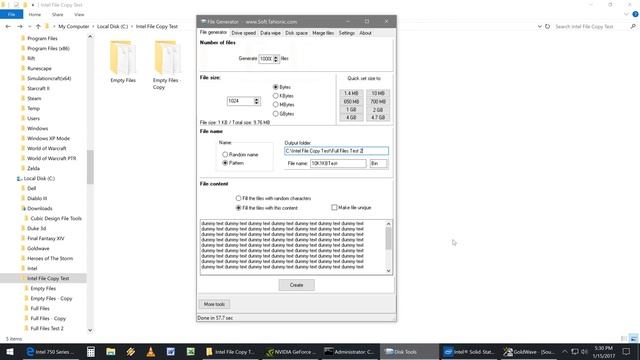The image size is (640, 360).
Task: Enable Make file unique checkbox
Action: pos(334,207)
